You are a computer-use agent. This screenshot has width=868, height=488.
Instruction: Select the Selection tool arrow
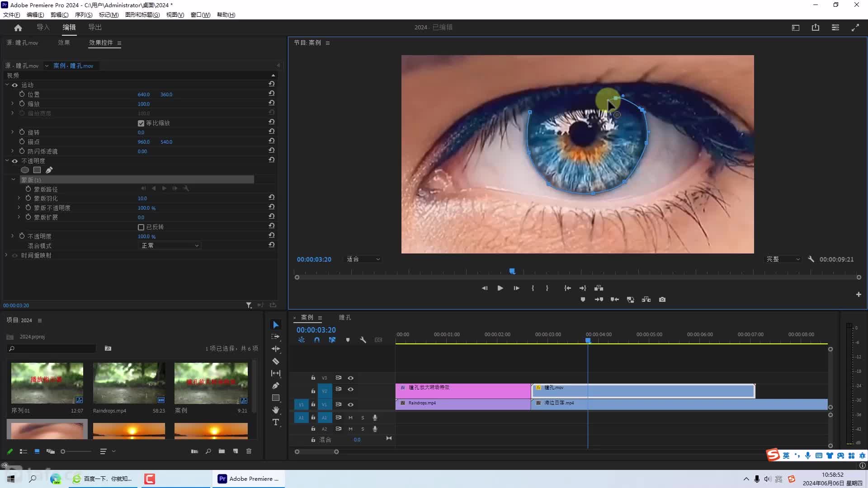click(276, 325)
